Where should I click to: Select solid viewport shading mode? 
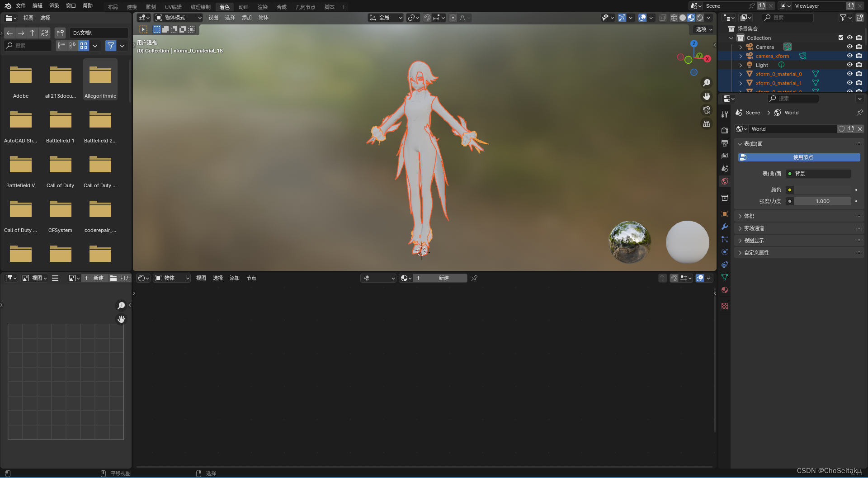point(683,18)
